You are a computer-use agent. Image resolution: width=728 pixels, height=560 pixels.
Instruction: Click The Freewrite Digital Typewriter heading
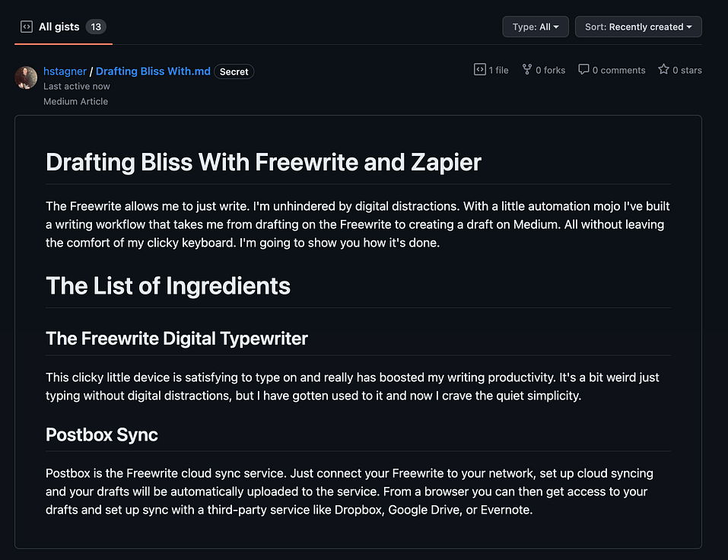pyautogui.click(x=176, y=339)
